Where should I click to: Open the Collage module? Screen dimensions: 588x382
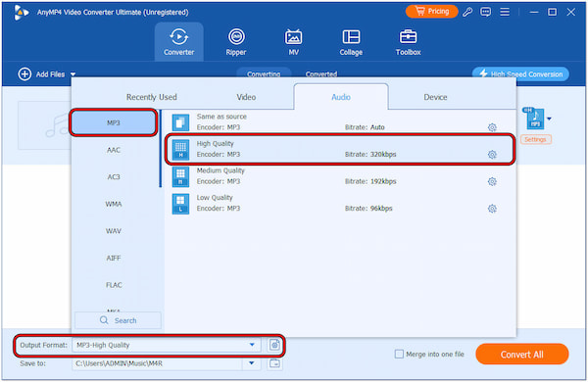(x=351, y=41)
